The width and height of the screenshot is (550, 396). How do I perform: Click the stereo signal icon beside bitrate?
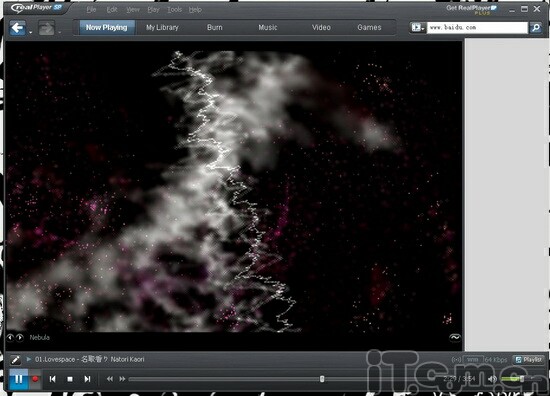click(x=456, y=360)
